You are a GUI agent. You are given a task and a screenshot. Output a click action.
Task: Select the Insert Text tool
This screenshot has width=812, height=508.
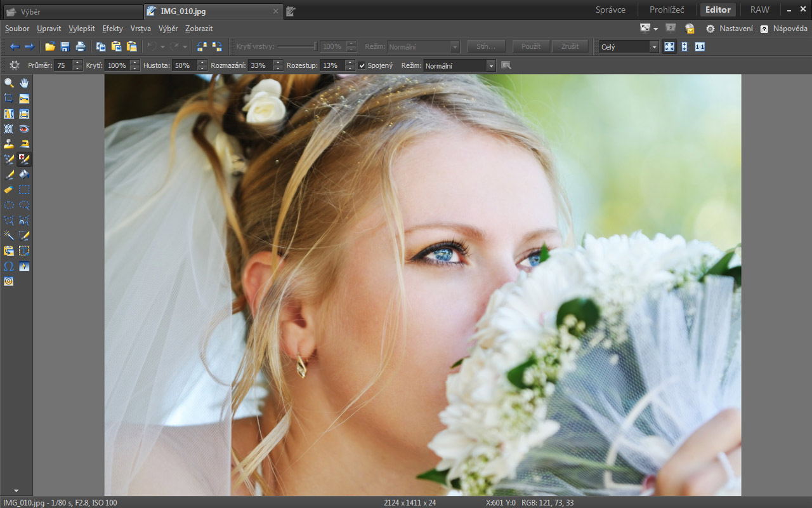(24, 251)
